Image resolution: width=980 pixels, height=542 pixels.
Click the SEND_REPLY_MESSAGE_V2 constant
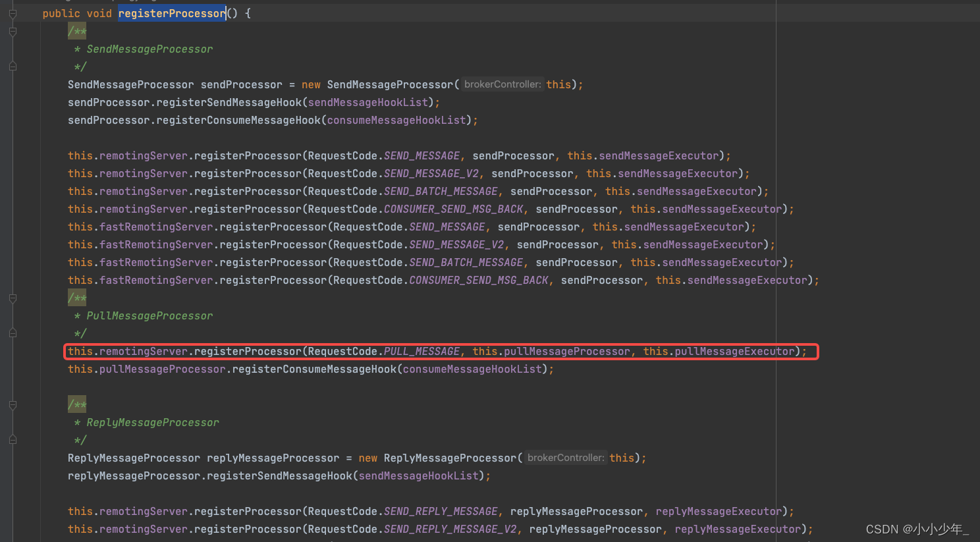[450, 529]
